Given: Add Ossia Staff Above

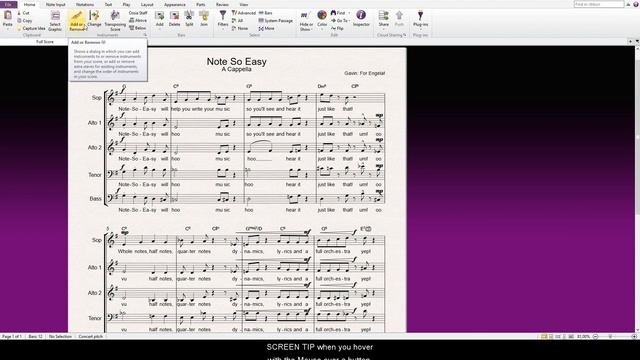Looking at the screenshot, I should pyautogui.click(x=138, y=20).
